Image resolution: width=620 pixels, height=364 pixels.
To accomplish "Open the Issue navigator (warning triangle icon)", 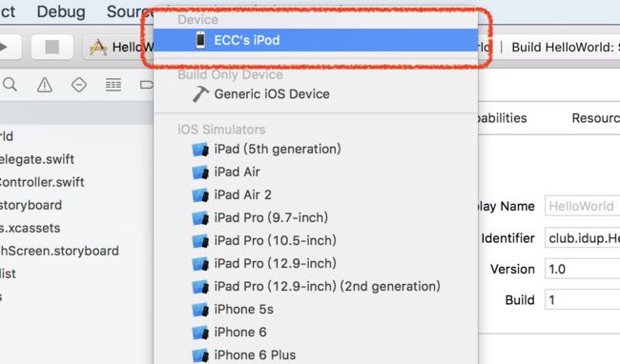I will coord(45,85).
